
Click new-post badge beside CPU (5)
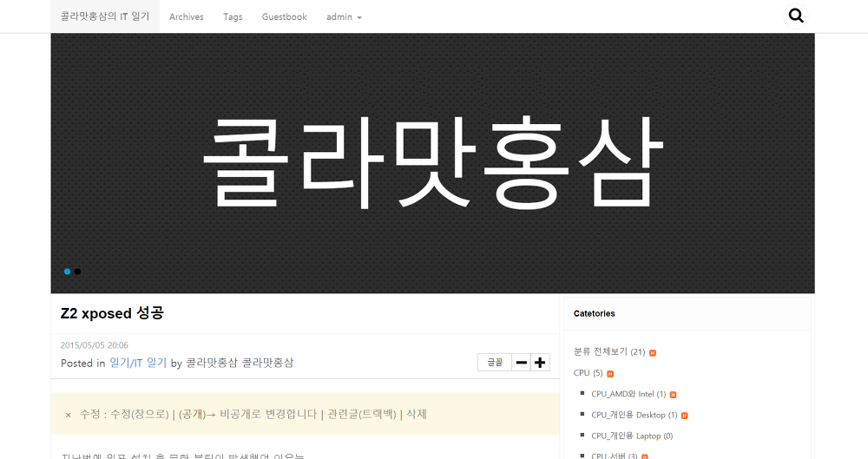(x=610, y=373)
